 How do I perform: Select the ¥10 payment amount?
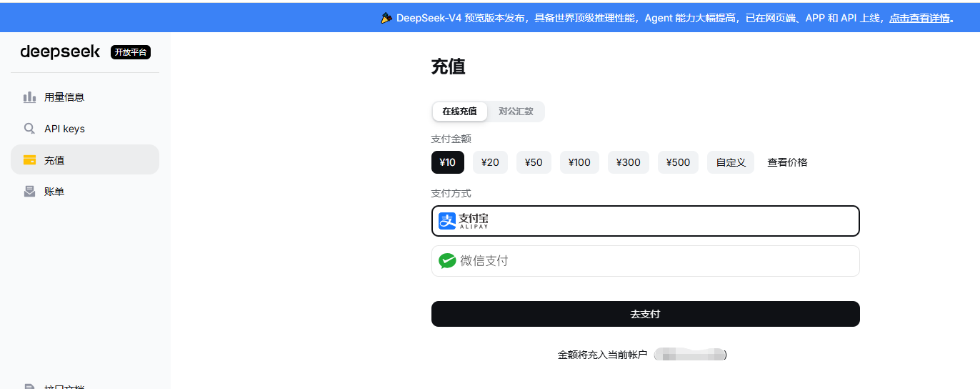click(448, 162)
